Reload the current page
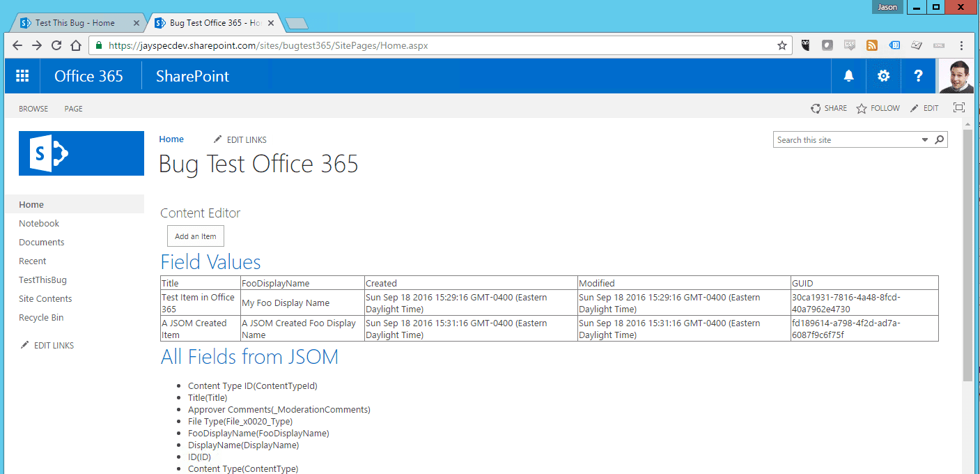980x474 pixels. tap(56, 45)
